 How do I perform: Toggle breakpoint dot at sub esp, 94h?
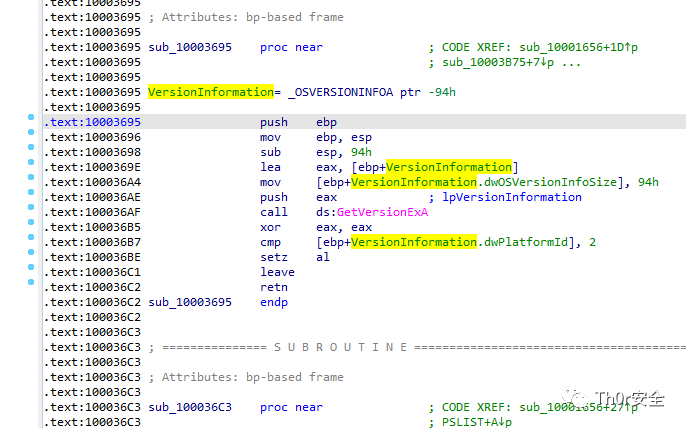[x=31, y=147]
